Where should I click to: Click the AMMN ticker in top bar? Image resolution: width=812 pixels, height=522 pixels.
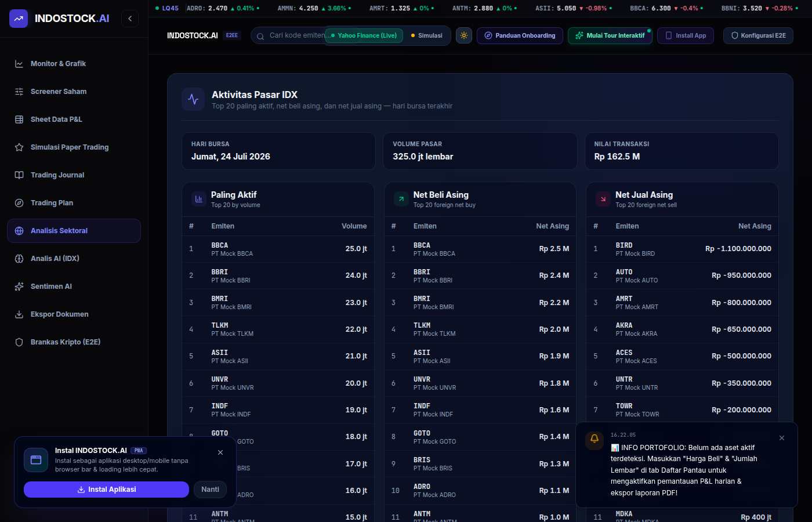pyautogui.click(x=315, y=8)
